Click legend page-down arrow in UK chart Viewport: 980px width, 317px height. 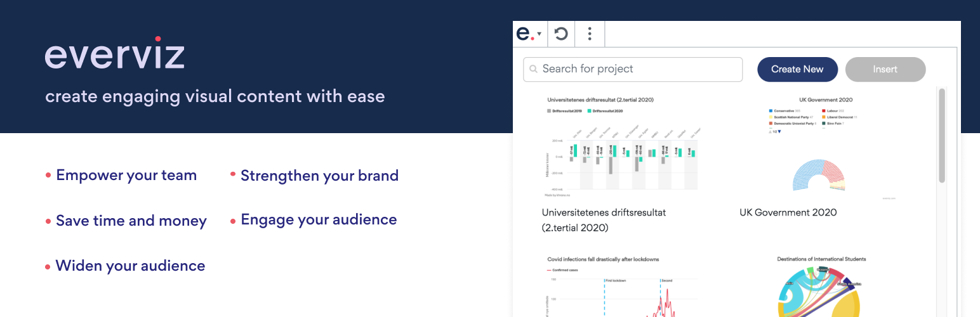pyautogui.click(x=780, y=131)
